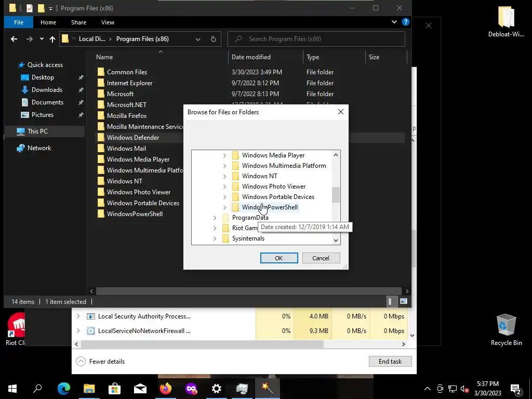The width and height of the screenshot is (532, 399).
Task: Click End task in Task Manager
Action: [x=390, y=362]
